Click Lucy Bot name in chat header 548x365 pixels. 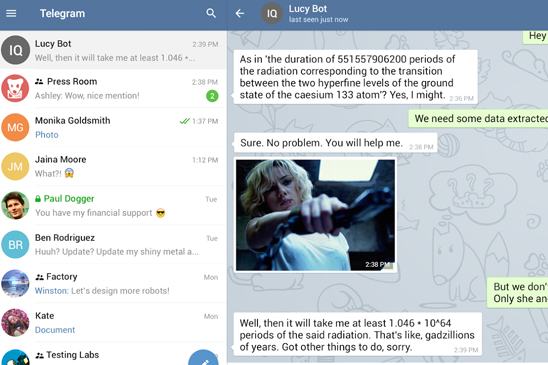click(308, 9)
